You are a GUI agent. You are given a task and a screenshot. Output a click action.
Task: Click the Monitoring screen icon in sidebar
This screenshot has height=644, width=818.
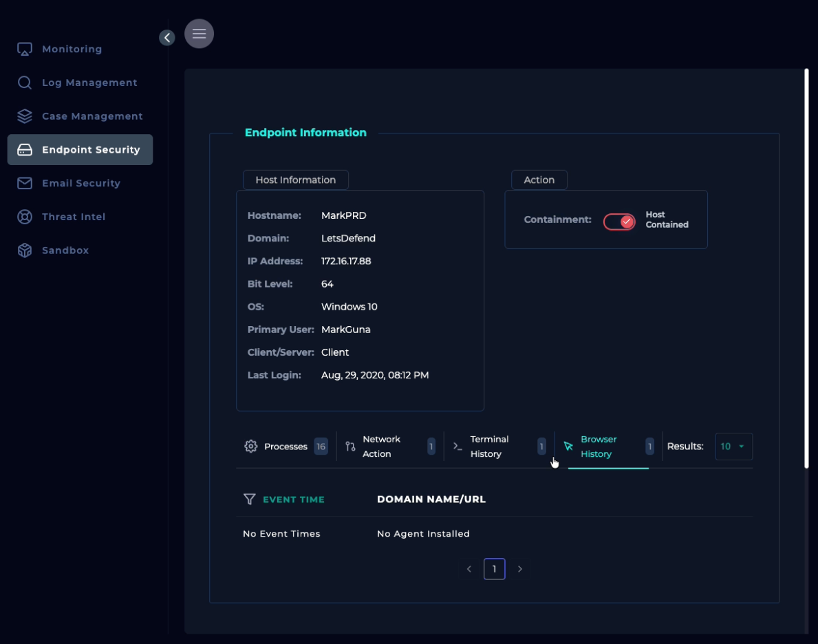coord(25,50)
